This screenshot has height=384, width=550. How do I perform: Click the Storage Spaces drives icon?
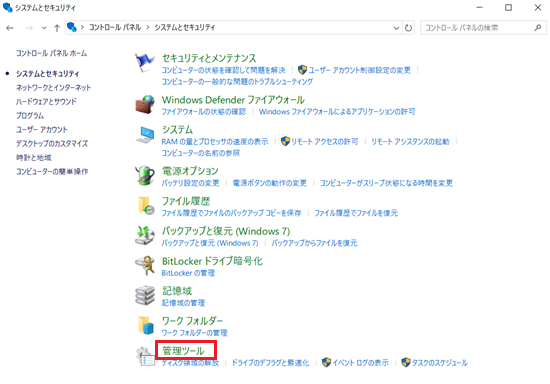click(145, 295)
